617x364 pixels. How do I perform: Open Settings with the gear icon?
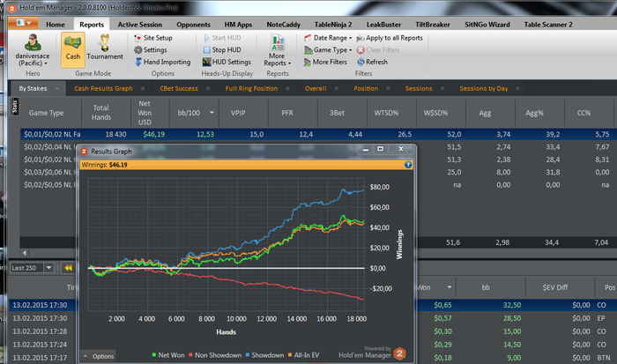(x=151, y=50)
